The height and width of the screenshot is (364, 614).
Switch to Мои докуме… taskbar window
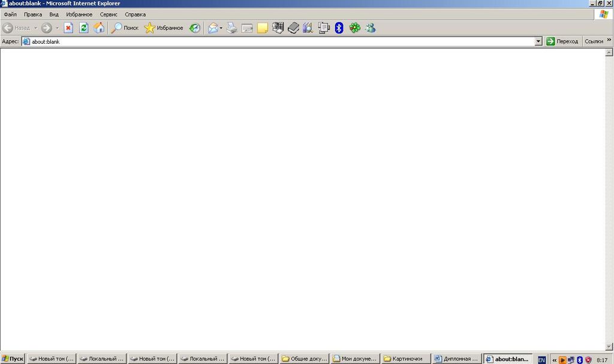355,359
